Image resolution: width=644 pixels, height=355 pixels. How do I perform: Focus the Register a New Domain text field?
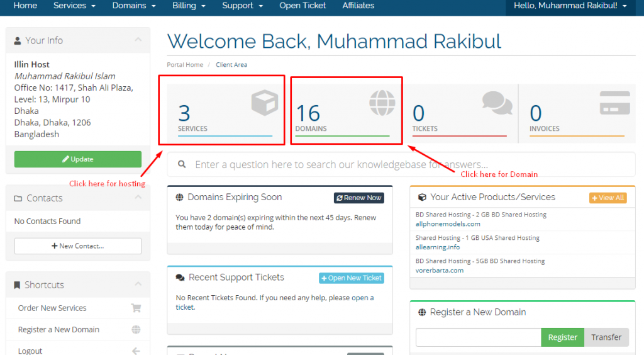tap(478, 337)
